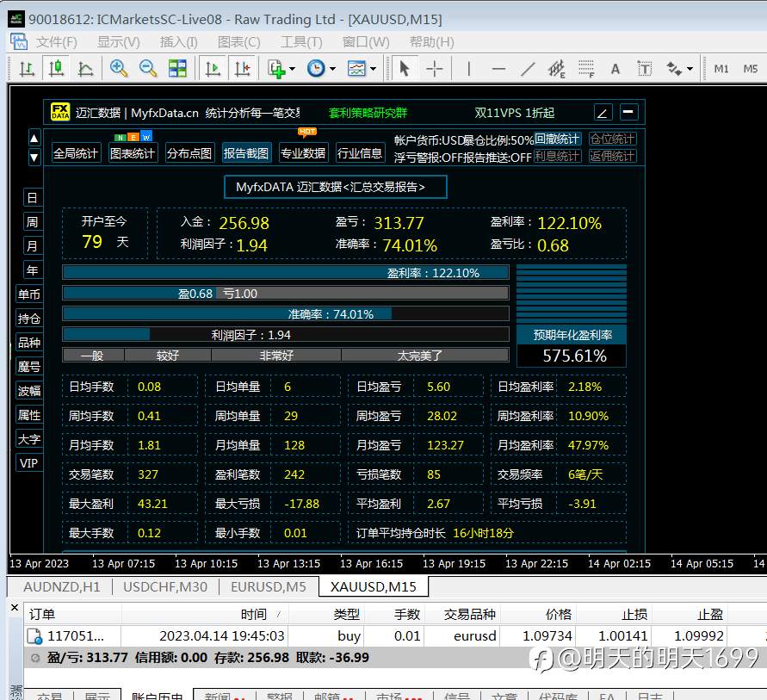Open the 套利策略研究群 link
The image size is (767, 700).
coord(368,113)
